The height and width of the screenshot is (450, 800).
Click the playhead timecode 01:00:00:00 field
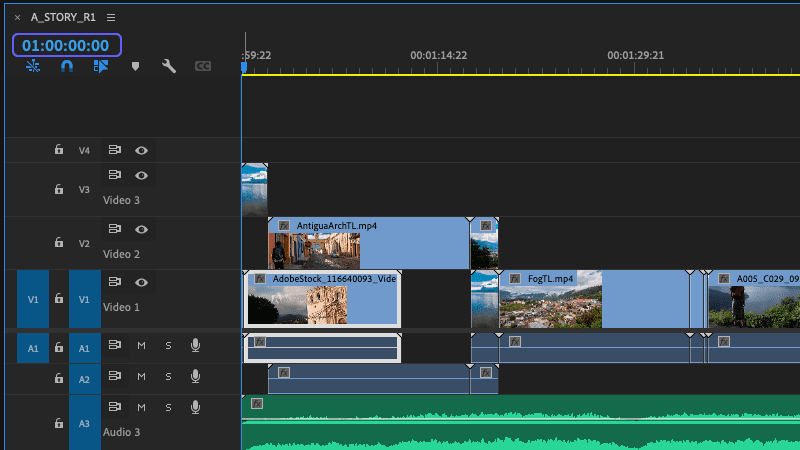pyautogui.click(x=66, y=45)
